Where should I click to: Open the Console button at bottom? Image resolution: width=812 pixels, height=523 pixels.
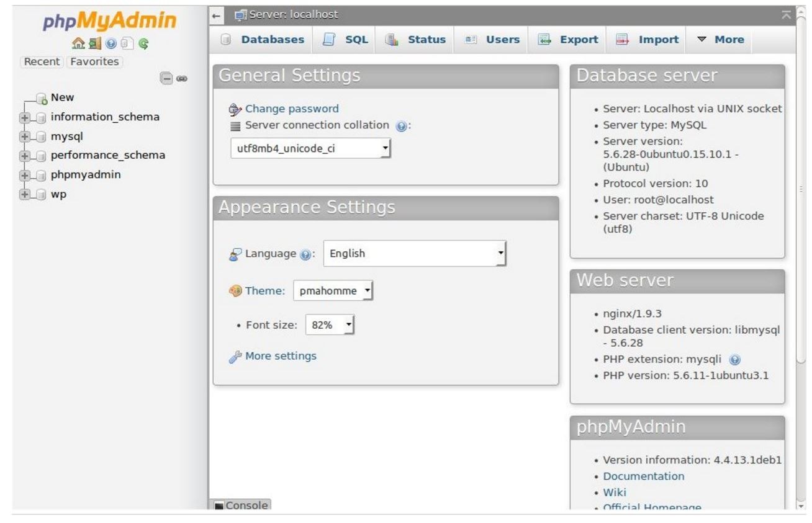click(241, 506)
